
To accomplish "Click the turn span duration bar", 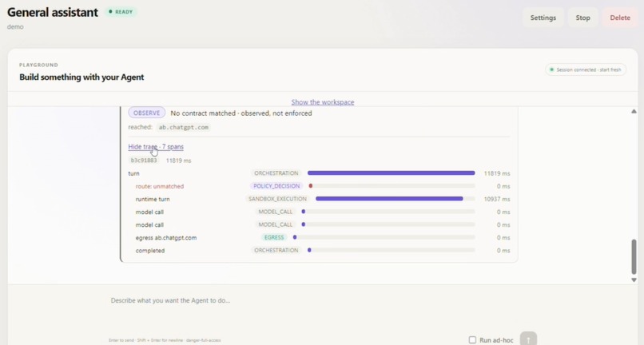I will [x=391, y=173].
